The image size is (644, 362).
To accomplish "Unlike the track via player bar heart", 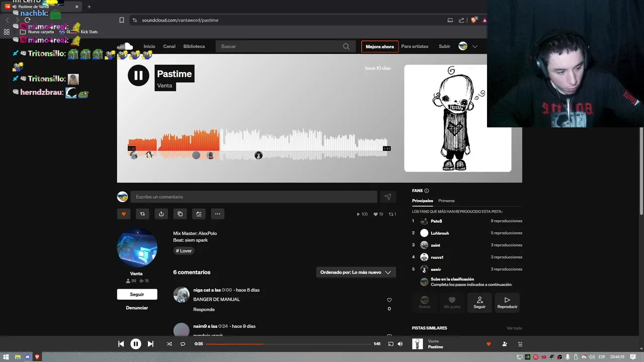I will coord(489,344).
